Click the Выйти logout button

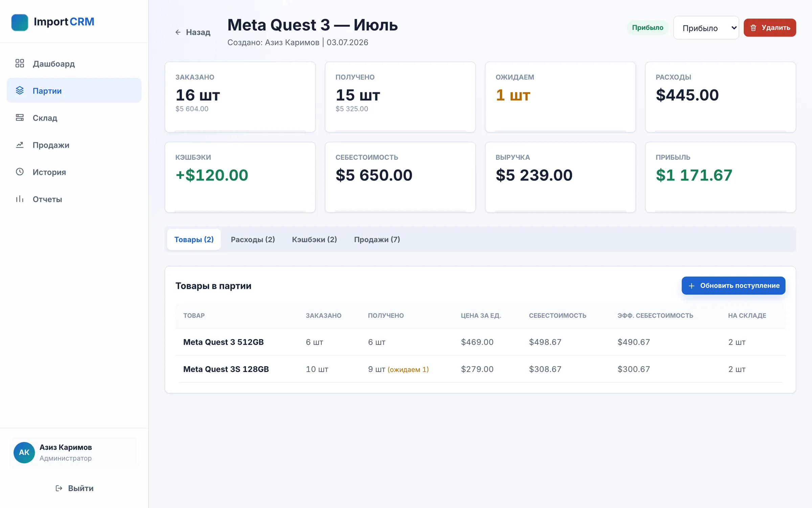tap(74, 488)
